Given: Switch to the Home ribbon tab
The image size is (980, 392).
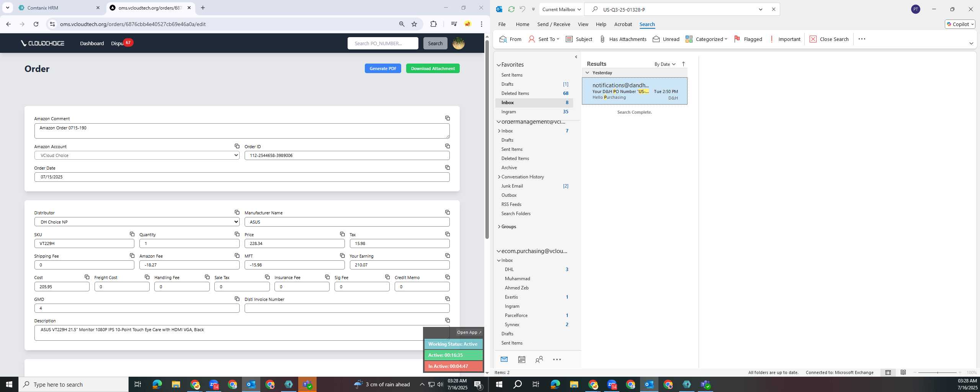Looking at the screenshot, I should pyautogui.click(x=522, y=24).
